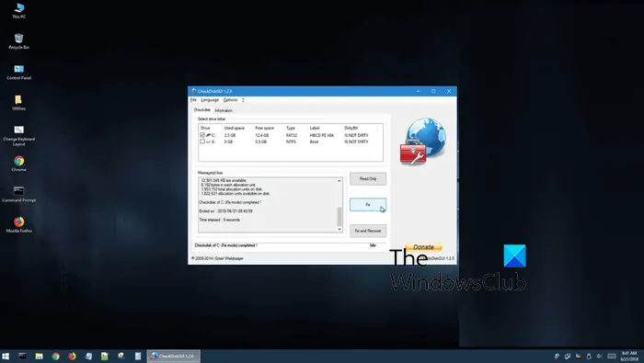Switch to the Information tab
644x363 pixels.
pos(224,110)
